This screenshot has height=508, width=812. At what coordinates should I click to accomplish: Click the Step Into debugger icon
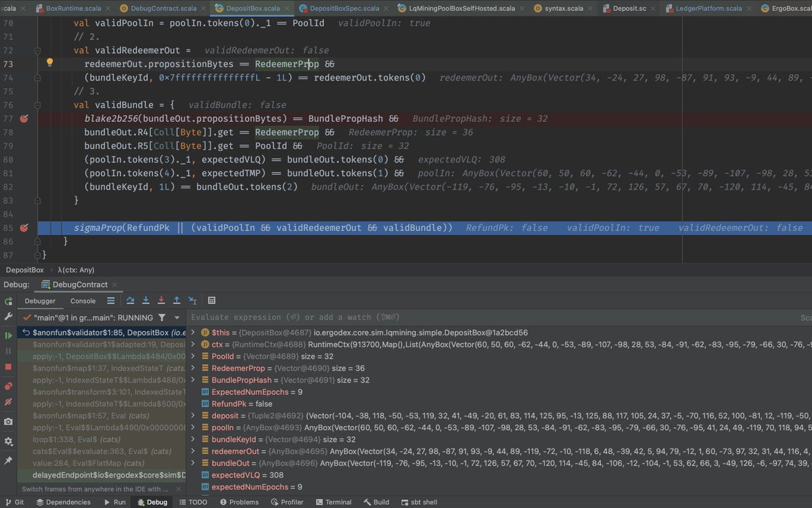[x=145, y=300]
